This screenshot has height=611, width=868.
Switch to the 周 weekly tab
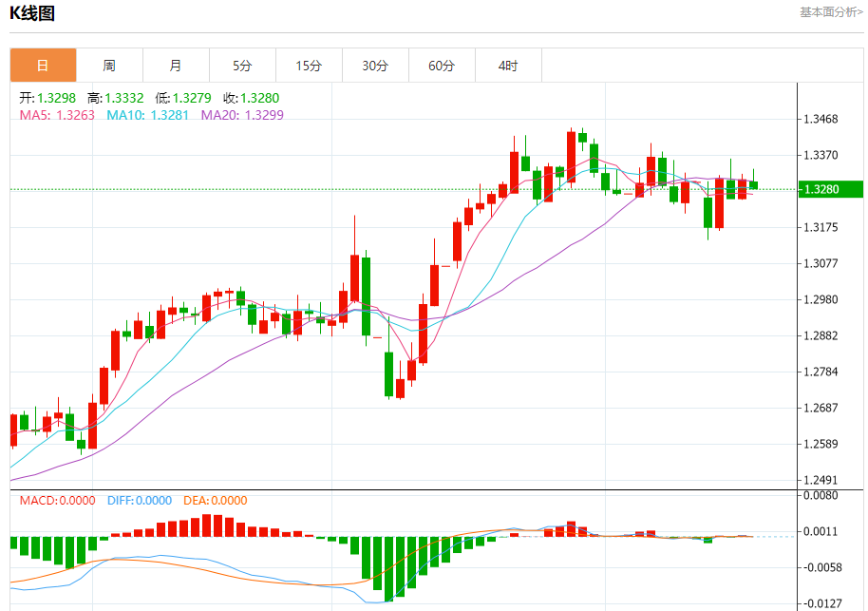point(109,66)
